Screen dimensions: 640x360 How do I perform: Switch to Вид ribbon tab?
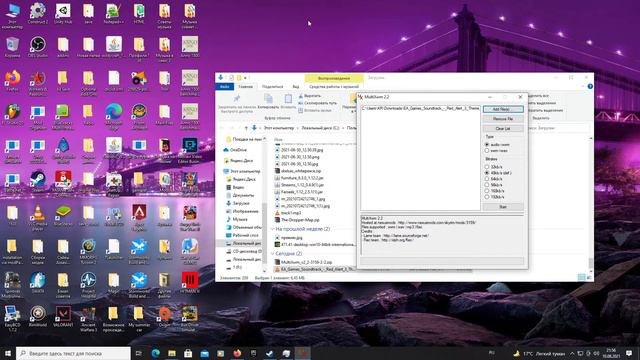pyautogui.click(x=296, y=87)
